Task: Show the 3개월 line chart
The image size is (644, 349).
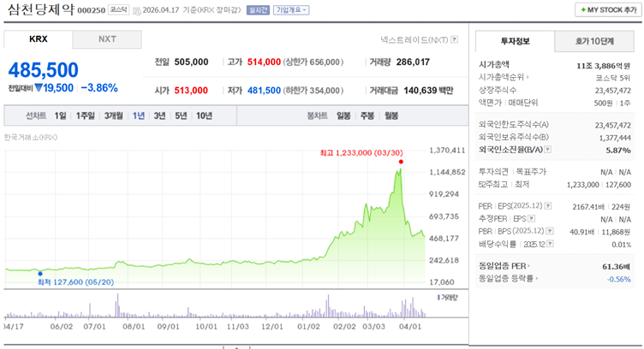Action: [113, 115]
